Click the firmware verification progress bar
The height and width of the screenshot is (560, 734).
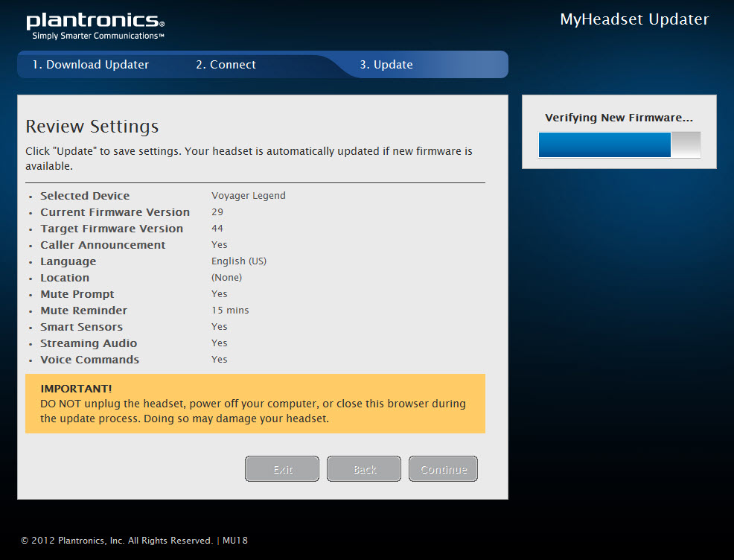(x=619, y=144)
